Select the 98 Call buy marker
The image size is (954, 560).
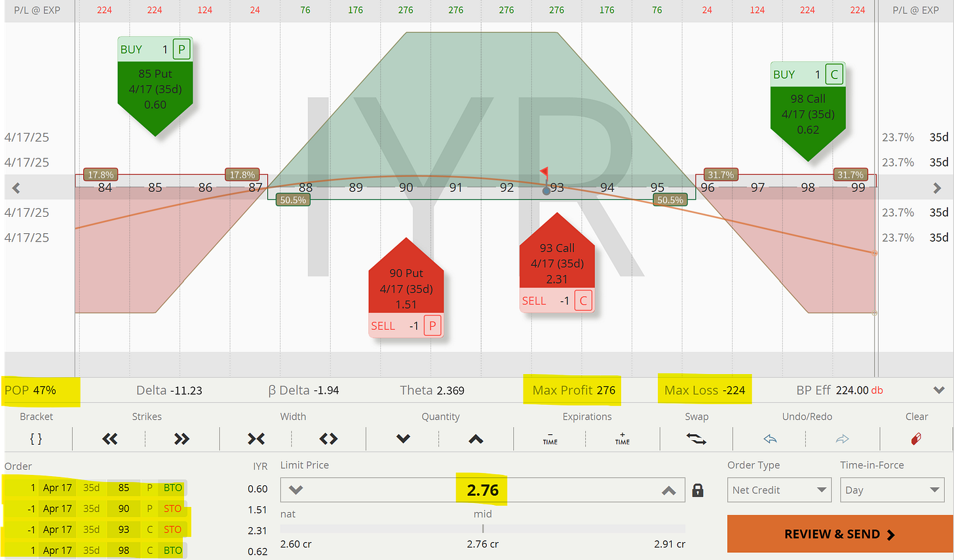808,111
